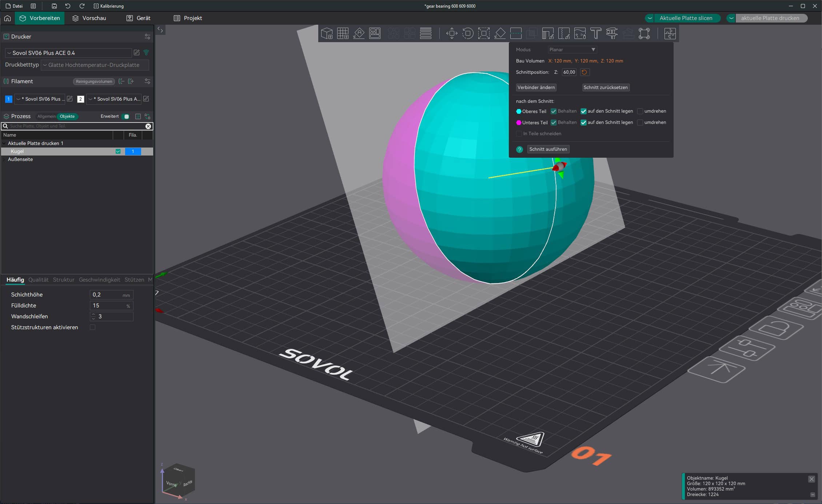
Task: Open the Assembly view puzzle icon
Action: (670, 33)
